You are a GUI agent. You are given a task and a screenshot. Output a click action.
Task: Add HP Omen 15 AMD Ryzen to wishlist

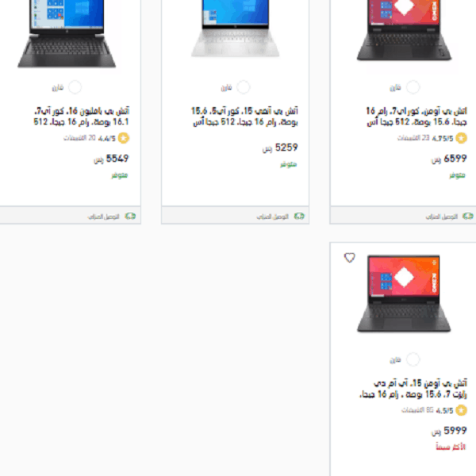click(349, 258)
